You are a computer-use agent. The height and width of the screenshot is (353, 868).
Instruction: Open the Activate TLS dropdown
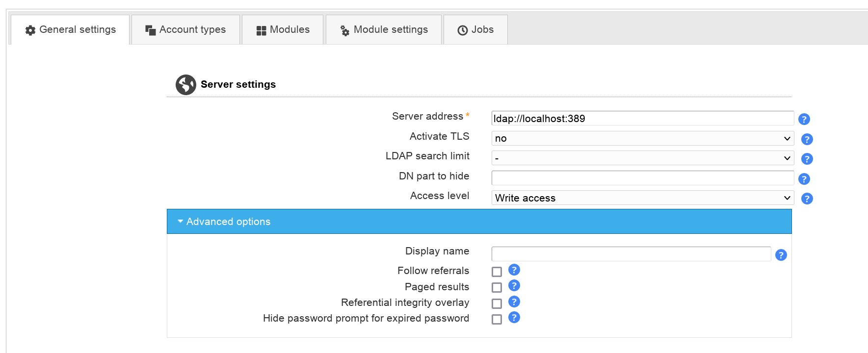(642, 138)
